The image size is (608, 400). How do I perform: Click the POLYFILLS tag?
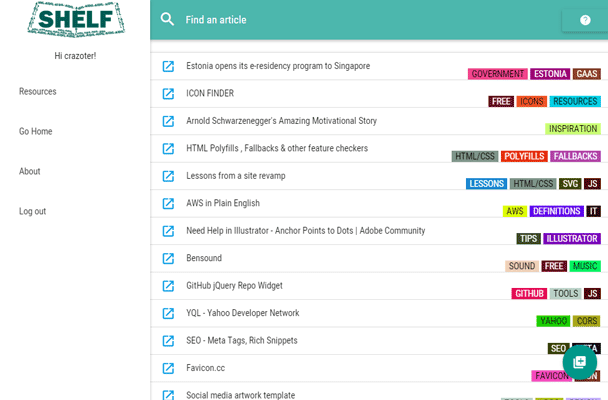[524, 156]
